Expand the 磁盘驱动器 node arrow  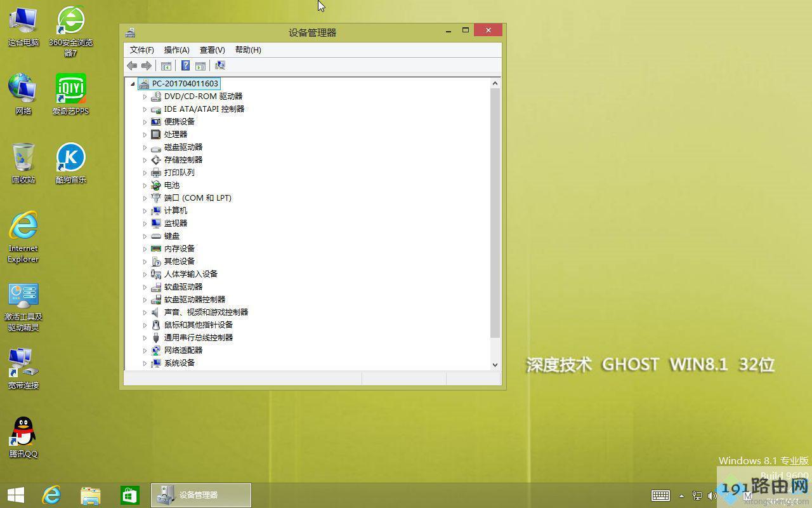[x=145, y=147]
